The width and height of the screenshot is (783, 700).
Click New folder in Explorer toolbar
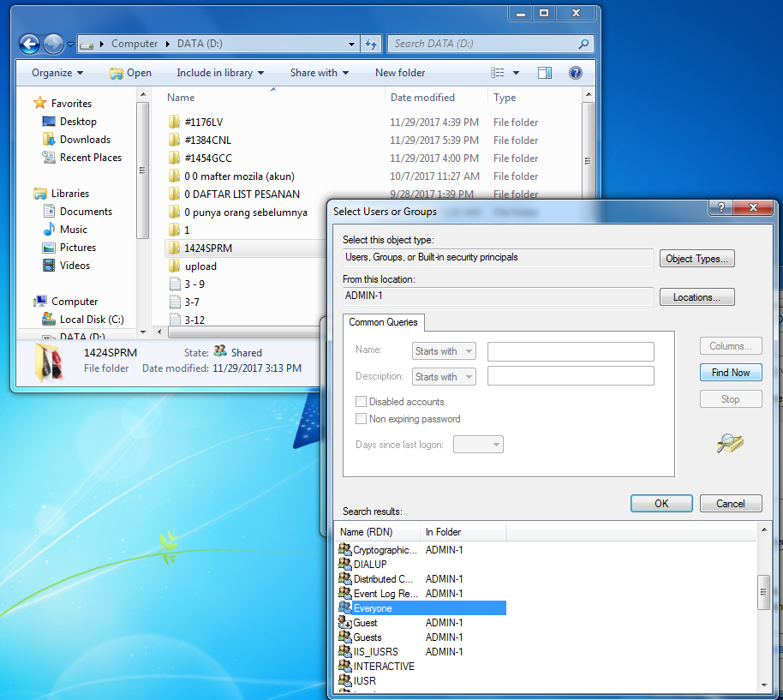(x=400, y=73)
